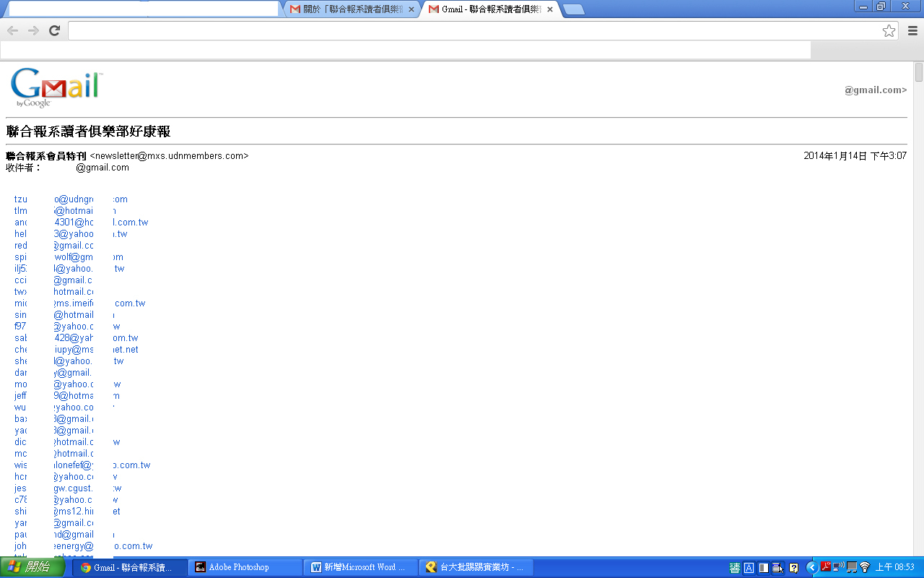924x578 pixels.
Task: Toggle the half/full-width character icon
Action: (764, 568)
